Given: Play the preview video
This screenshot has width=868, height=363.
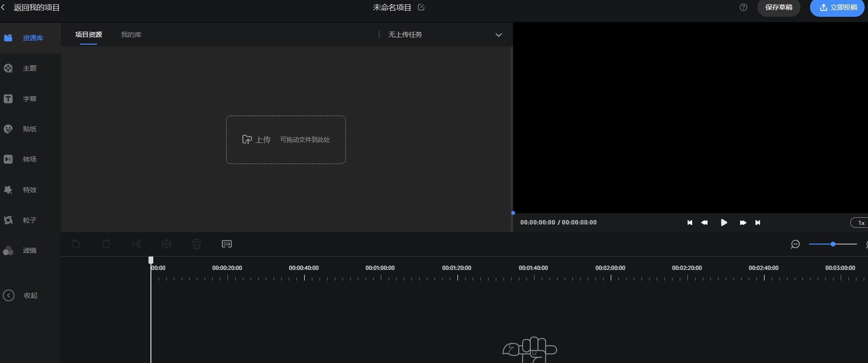Looking at the screenshot, I should (724, 222).
